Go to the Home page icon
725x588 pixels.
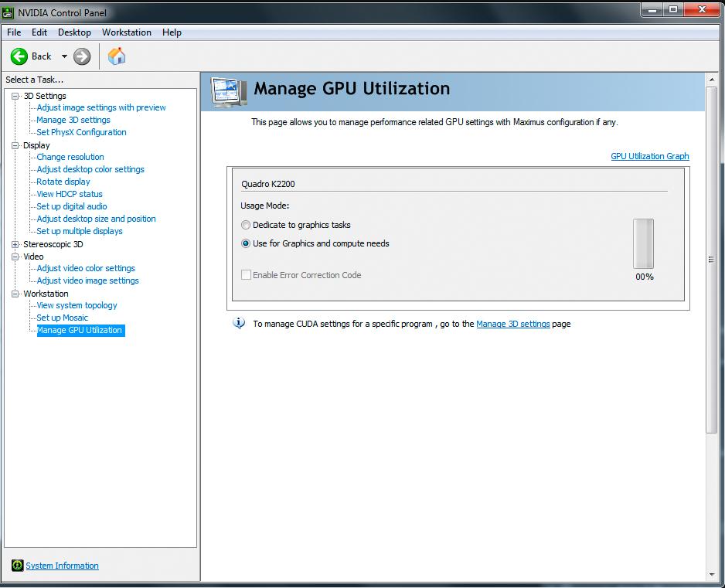117,56
